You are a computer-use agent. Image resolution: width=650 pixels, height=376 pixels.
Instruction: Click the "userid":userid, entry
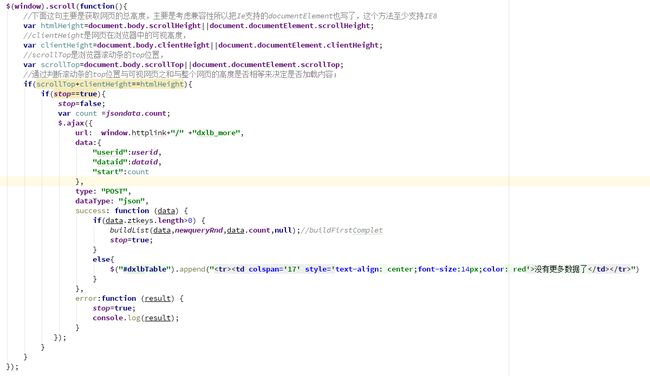[x=127, y=153]
